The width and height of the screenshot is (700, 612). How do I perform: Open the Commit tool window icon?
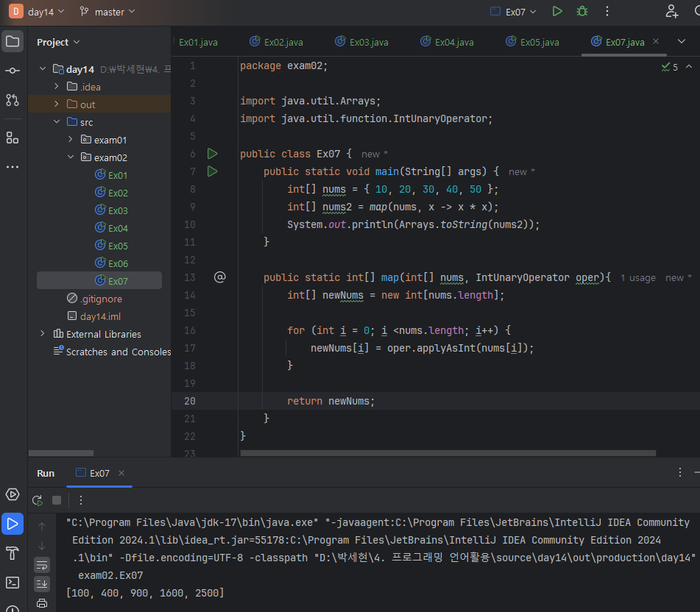click(13, 71)
